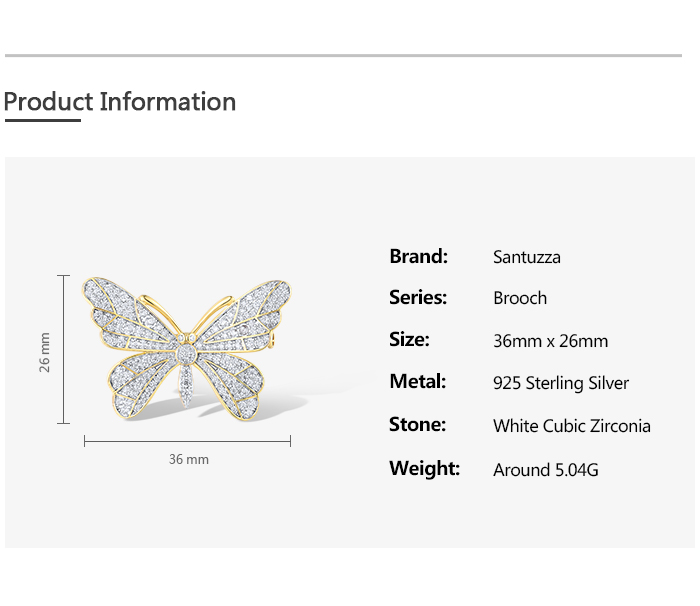Click the 925 Sterling Silver text
Screen dimensions: 700x606
pyautogui.click(x=560, y=383)
